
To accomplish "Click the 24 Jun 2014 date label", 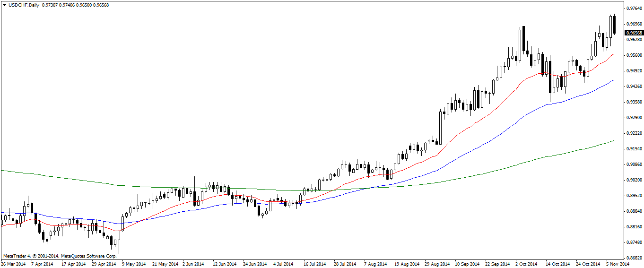I will [x=255, y=264].
